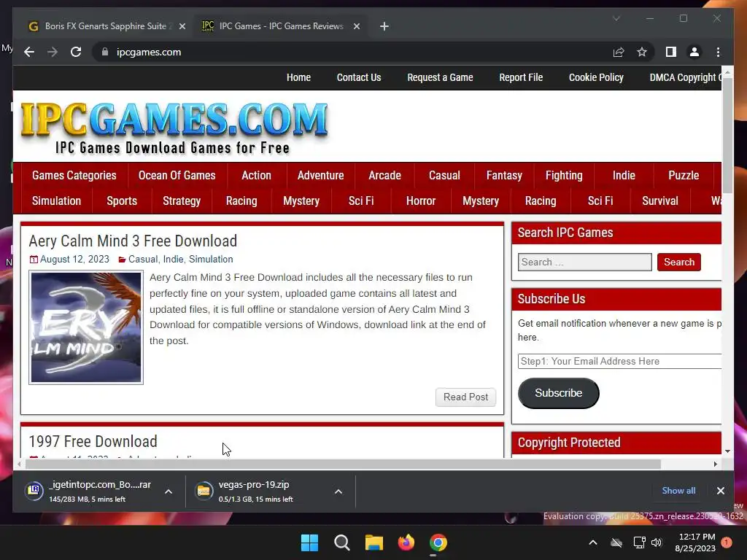Image resolution: width=747 pixels, height=560 pixels.
Task: Browse the Ocean Of Games category
Action: pyautogui.click(x=177, y=175)
